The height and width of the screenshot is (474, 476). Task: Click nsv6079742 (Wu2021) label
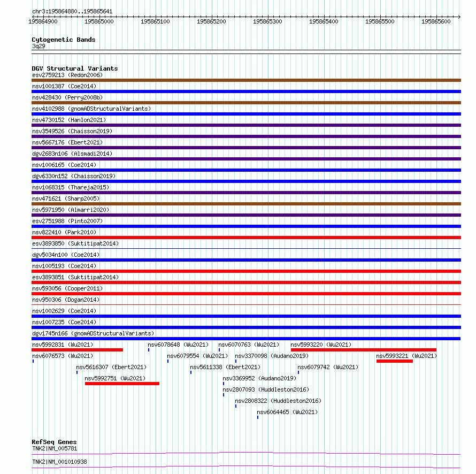click(328, 367)
